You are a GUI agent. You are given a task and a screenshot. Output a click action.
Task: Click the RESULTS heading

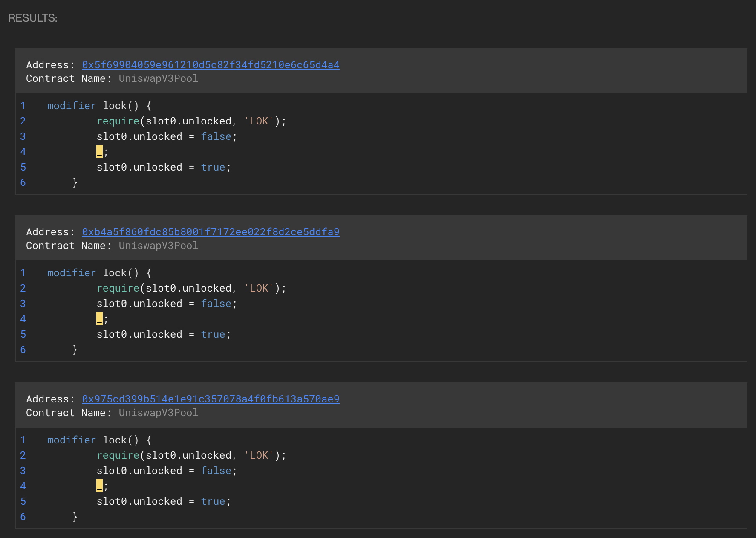(x=33, y=18)
